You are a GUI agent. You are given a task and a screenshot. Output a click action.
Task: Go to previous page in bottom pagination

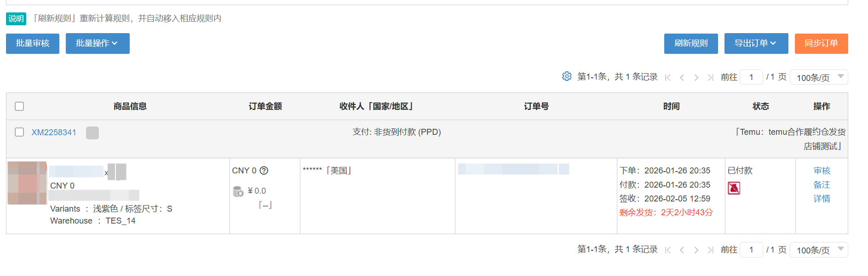tap(682, 250)
